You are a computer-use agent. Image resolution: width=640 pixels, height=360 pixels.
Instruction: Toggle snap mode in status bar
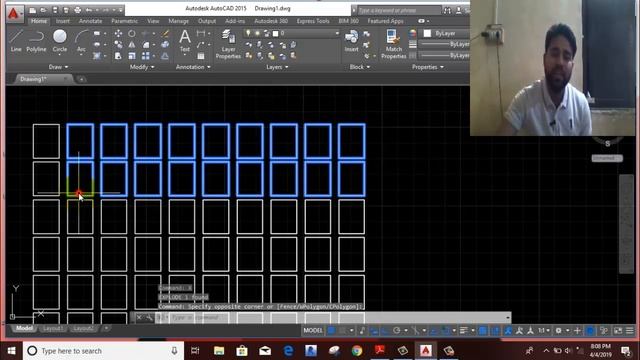[342, 331]
